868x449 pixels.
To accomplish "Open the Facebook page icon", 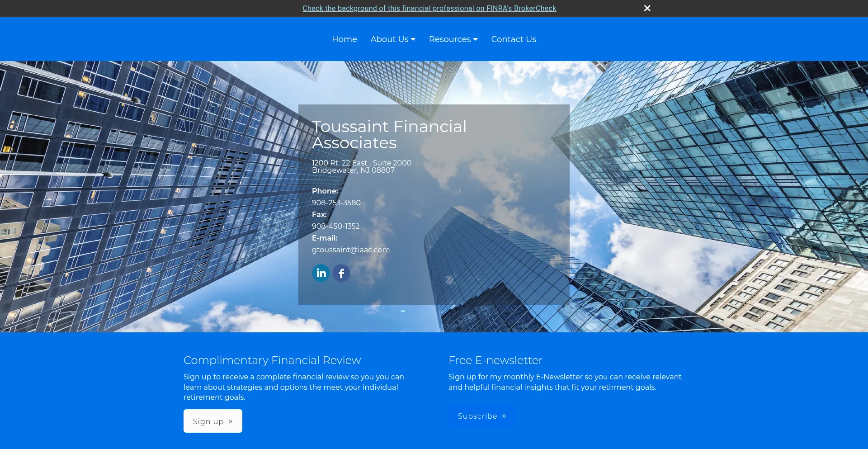I will coord(341,273).
